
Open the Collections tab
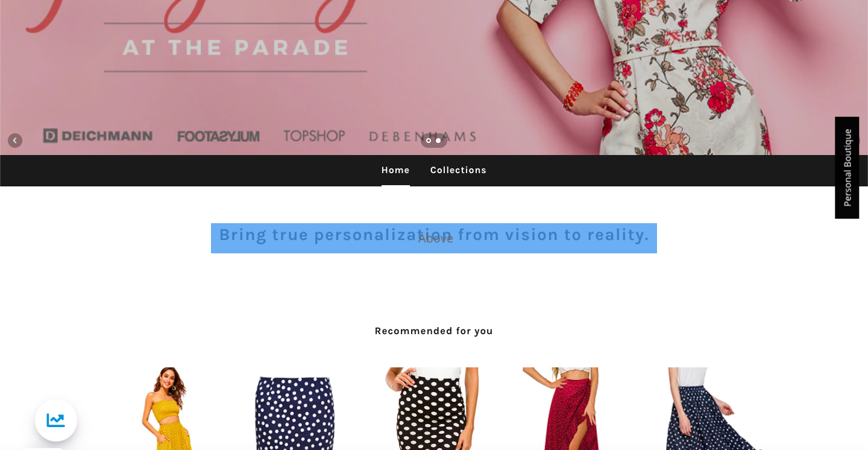coord(458,170)
